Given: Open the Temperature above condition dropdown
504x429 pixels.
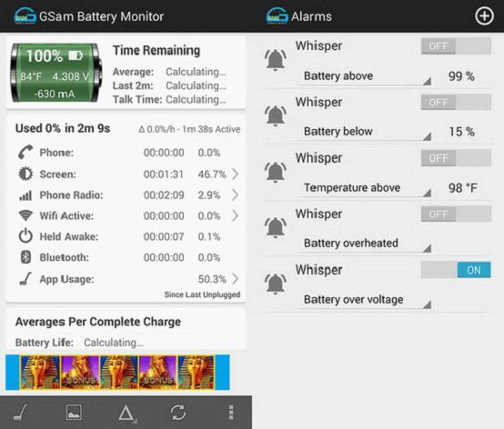Looking at the screenshot, I should (365, 188).
